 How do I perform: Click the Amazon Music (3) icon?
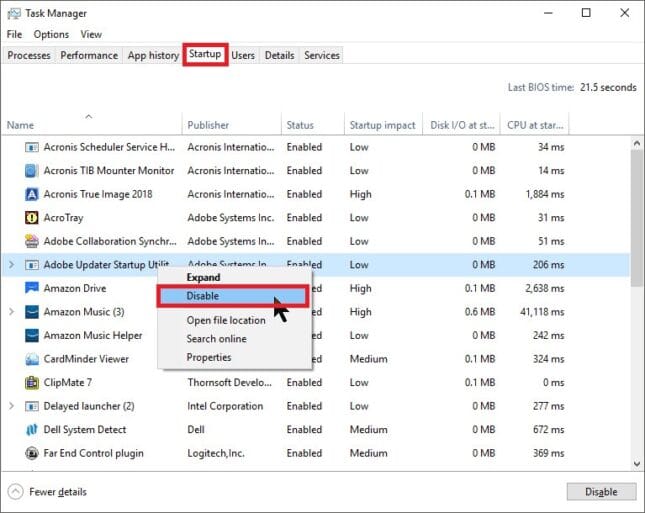coord(32,312)
